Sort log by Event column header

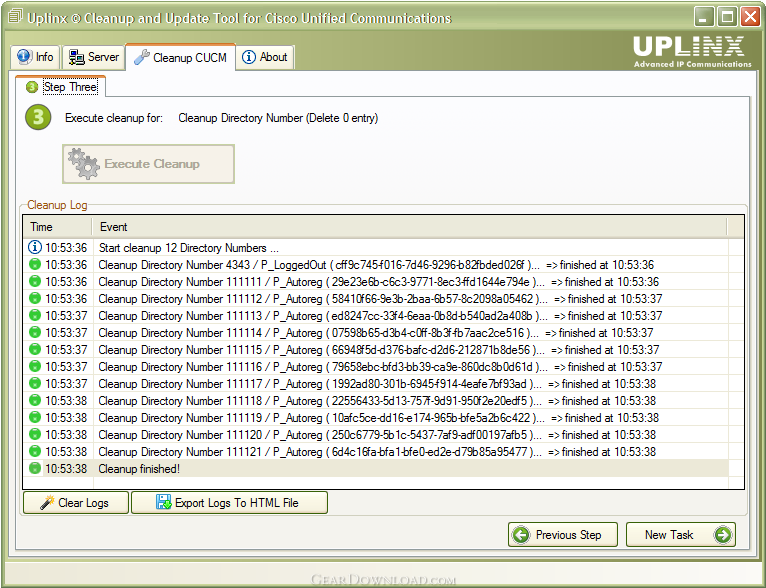pos(400,227)
